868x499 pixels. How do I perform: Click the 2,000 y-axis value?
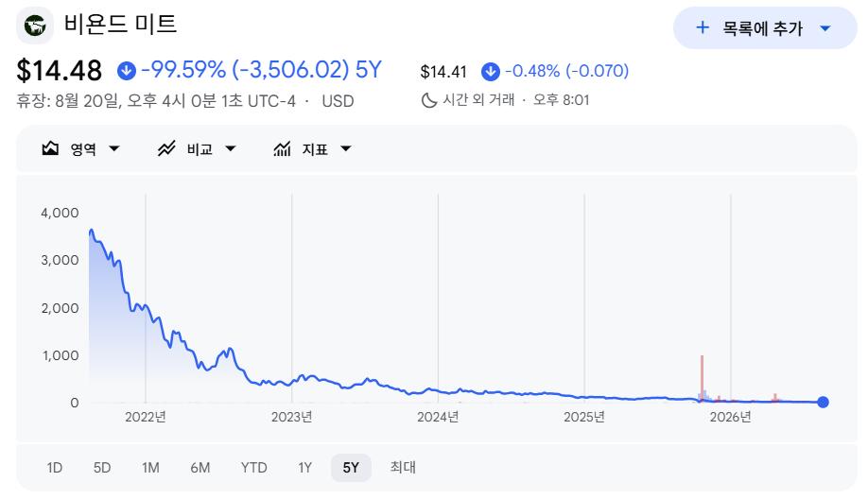click(60, 308)
